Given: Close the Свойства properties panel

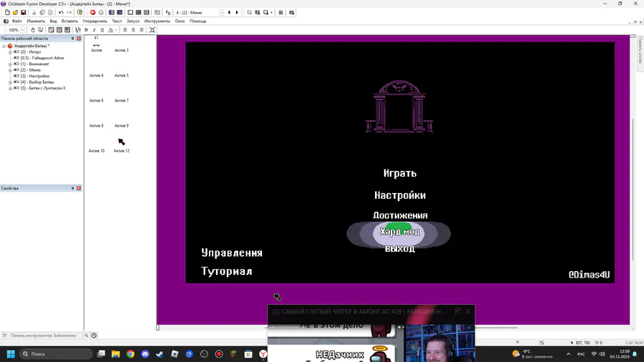Looking at the screenshot, I should pyautogui.click(x=79, y=188).
